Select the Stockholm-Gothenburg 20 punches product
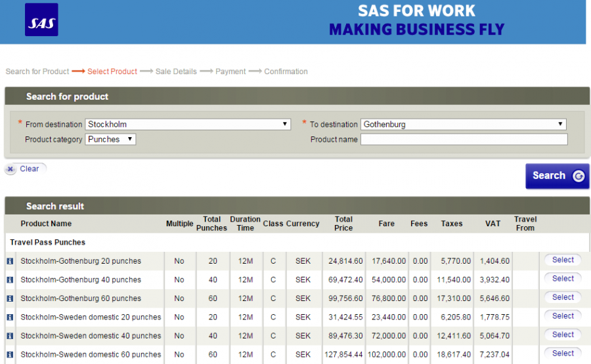 coord(563,260)
